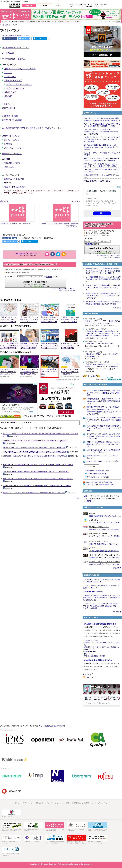This screenshot has height=868, width=122.
Task: Open the News2u sponsor logo
Action: click(x=57, y=776)
